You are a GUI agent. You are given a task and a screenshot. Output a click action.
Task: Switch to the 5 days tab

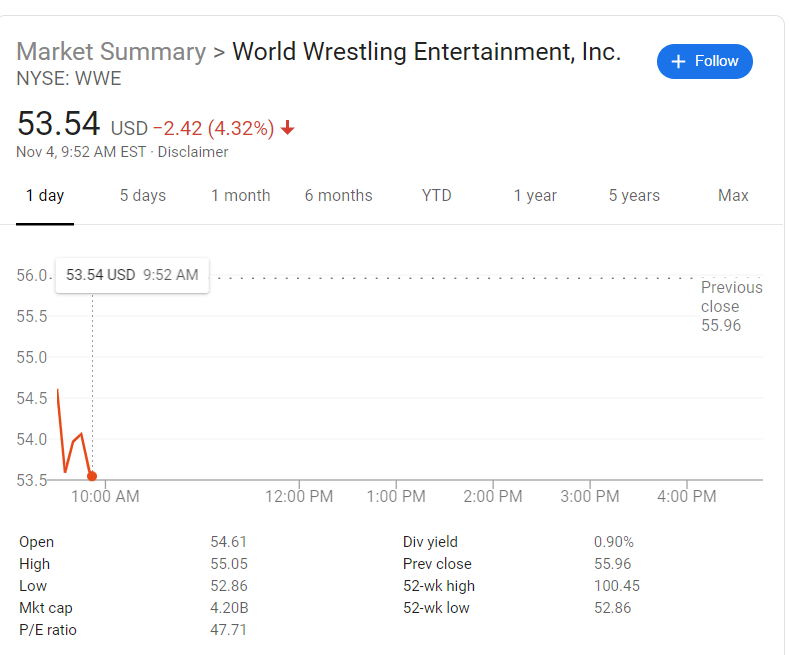tap(143, 196)
